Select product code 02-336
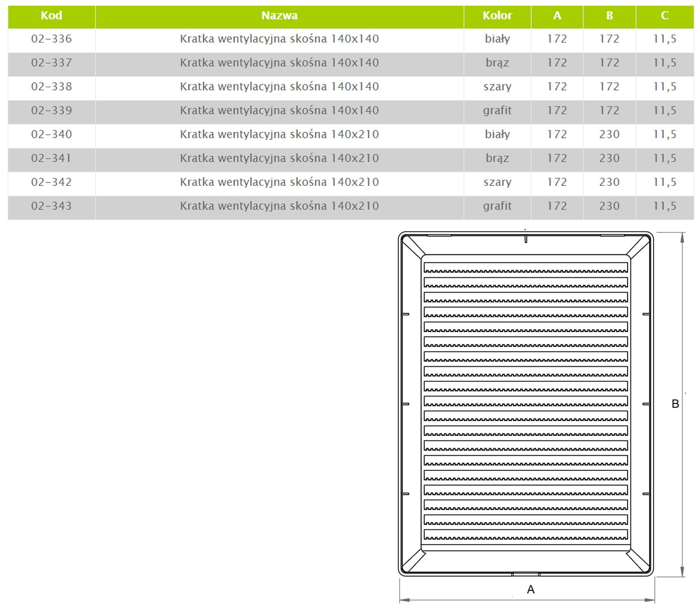Screen dimensions: 700x612 52,39
